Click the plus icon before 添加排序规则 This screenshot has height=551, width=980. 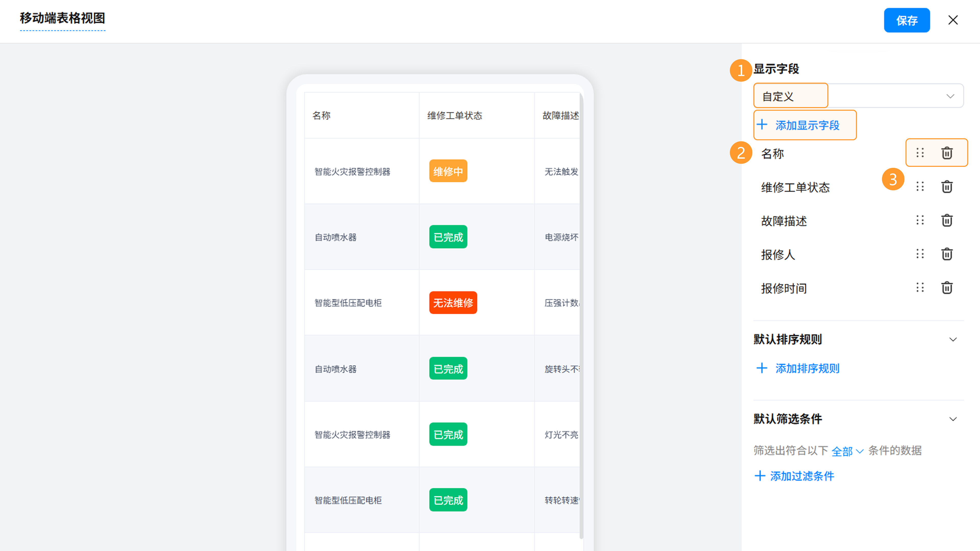tap(762, 368)
